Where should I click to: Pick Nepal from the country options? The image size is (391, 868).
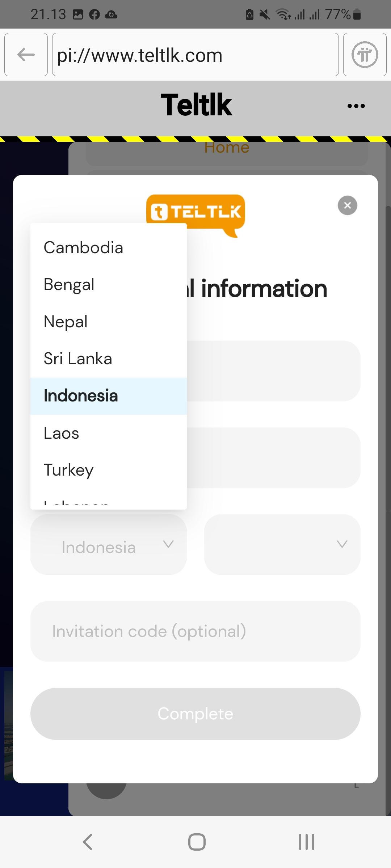point(66,322)
